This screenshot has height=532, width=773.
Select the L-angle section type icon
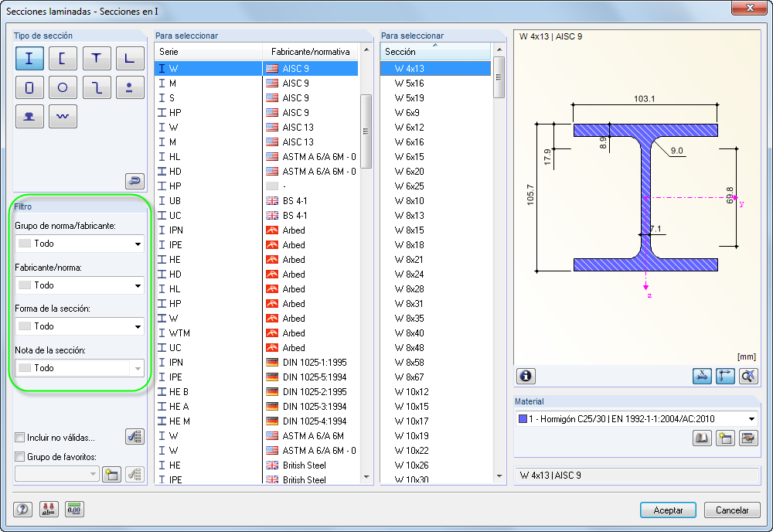click(x=130, y=59)
